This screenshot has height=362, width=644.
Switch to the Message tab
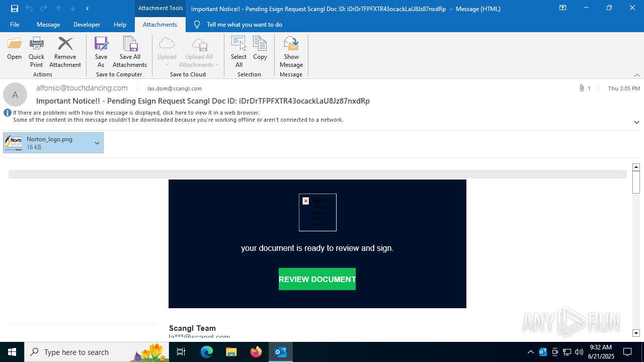pyautogui.click(x=48, y=25)
